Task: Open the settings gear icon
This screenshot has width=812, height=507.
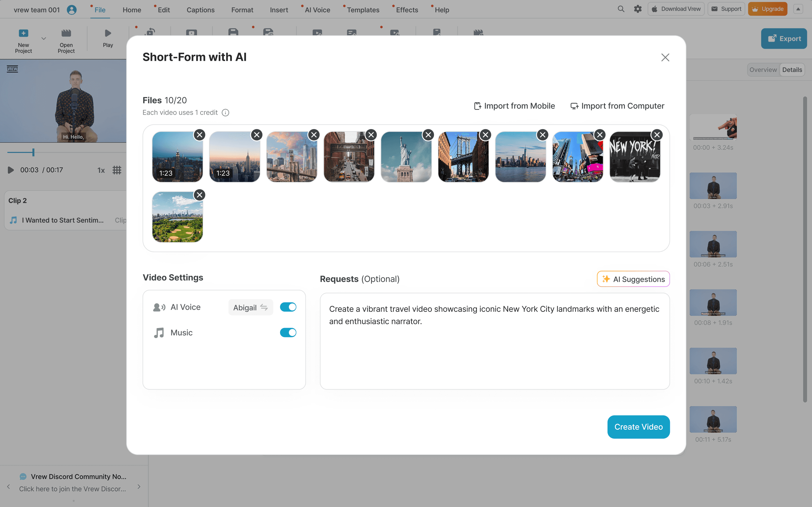Action: tap(638, 9)
